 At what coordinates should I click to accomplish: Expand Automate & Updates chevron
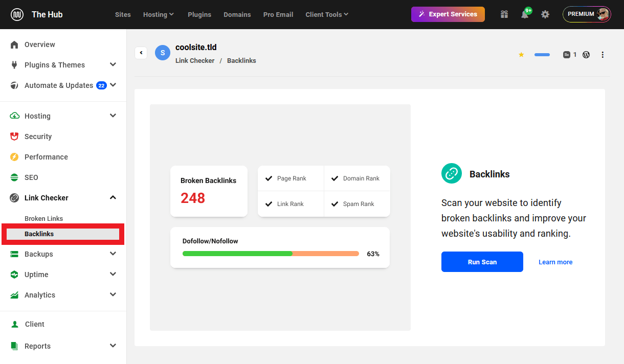pyautogui.click(x=113, y=85)
